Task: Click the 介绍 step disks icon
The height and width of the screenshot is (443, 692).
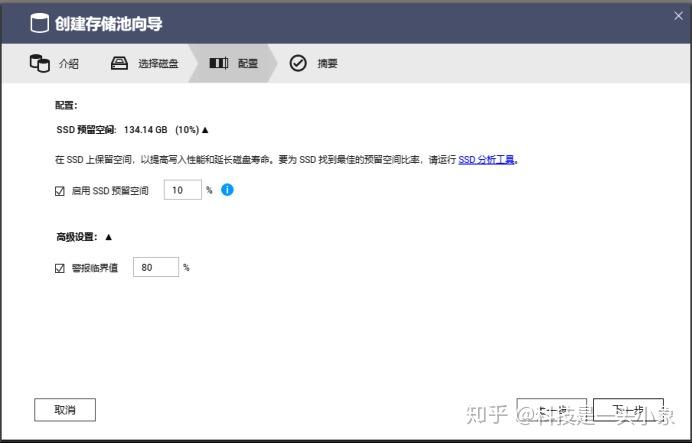Action: click(40, 63)
